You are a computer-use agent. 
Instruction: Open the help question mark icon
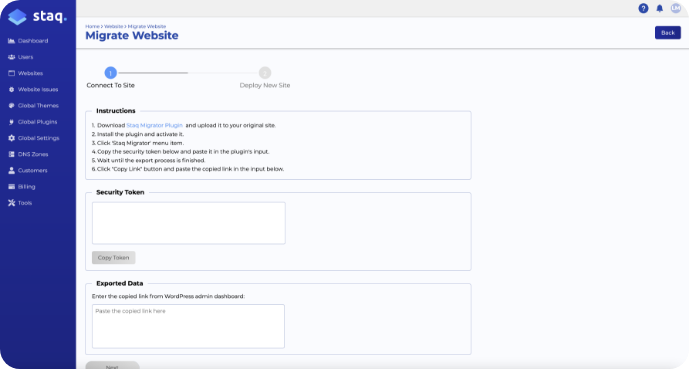pos(643,8)
